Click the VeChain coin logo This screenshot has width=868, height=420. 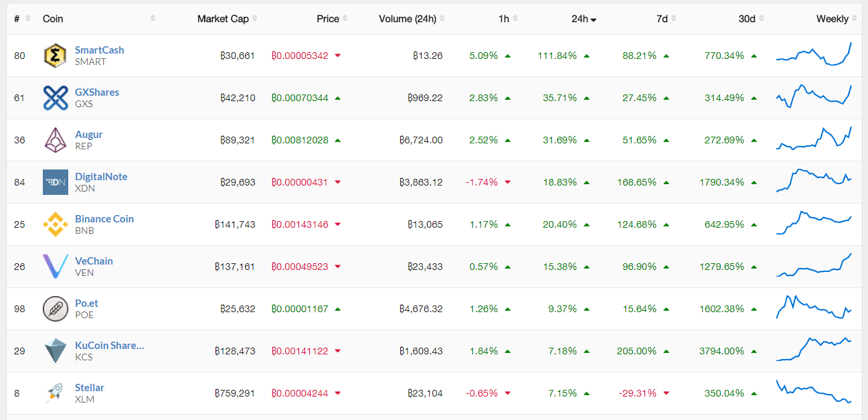click(x=56, y=267)
